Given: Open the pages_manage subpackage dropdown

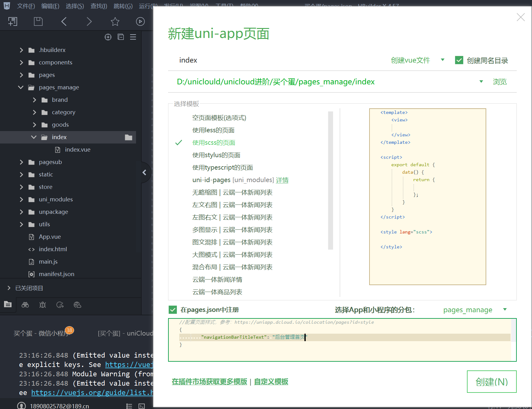Looking at the screenshot, I should coord(475,310).
